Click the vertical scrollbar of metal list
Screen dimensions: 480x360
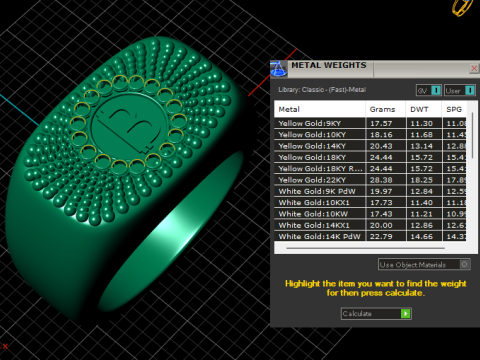pos(472,135)
